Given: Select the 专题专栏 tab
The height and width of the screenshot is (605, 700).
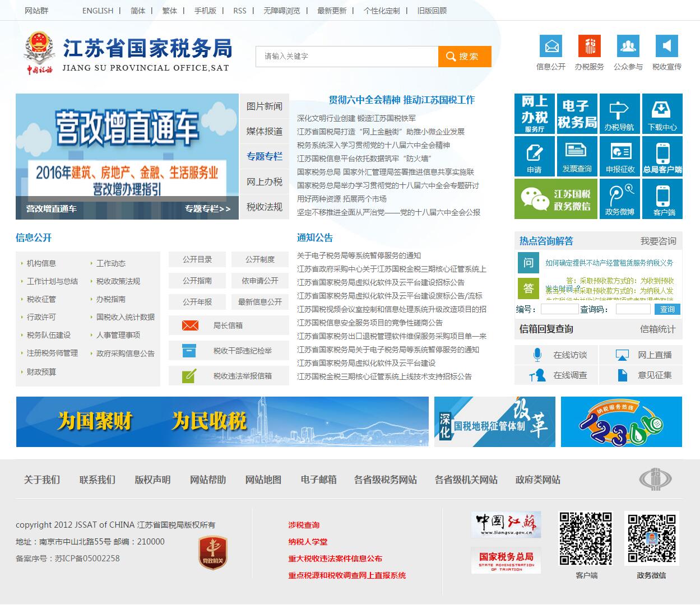Looking at the screenshot, I should tap(265, 156).
